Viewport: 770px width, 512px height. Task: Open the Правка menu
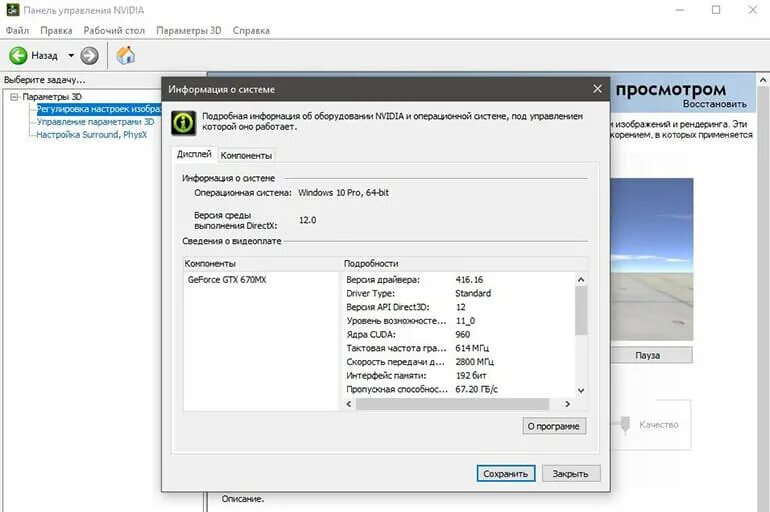56,30
